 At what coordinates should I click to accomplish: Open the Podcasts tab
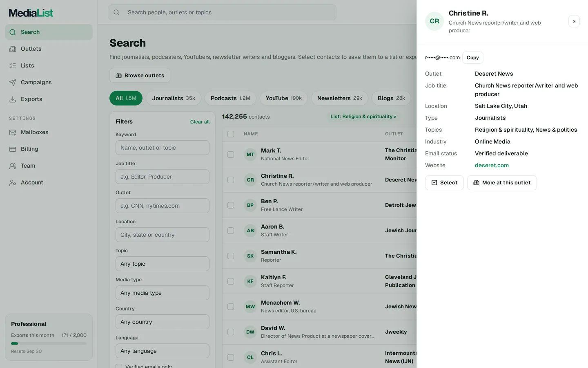coord(230,98)
